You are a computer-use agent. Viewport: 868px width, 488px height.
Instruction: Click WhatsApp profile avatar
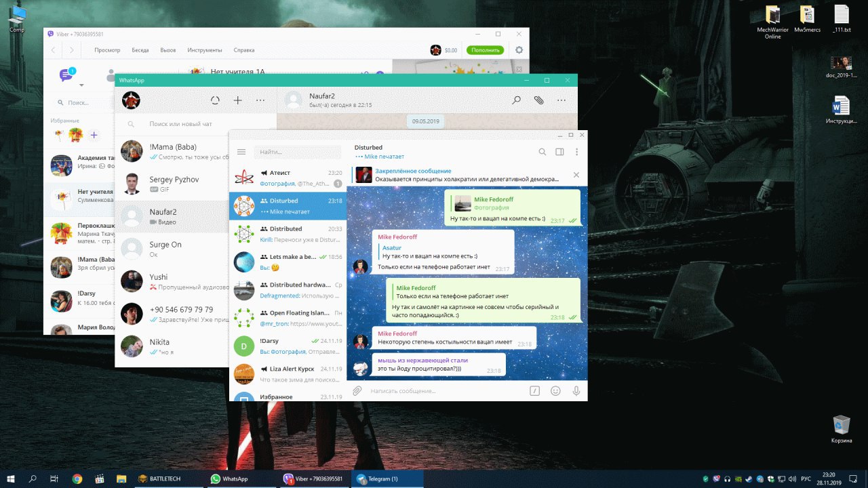pos(131,100)
